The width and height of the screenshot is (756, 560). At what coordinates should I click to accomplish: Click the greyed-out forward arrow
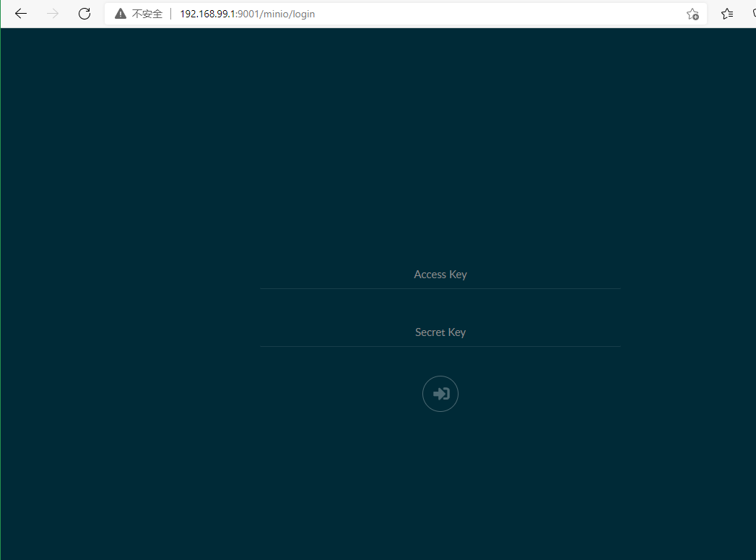point(53,14)
